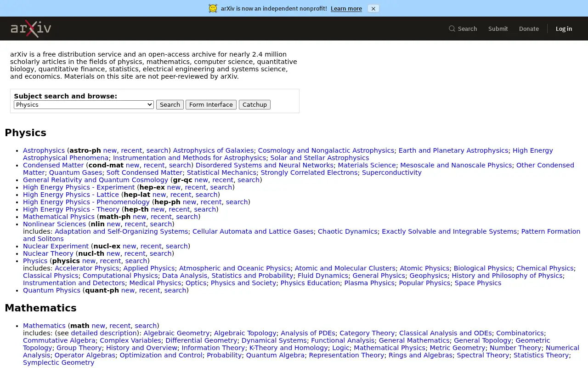Open the math detailed description
588x368 pixels.
coord(104,333)
